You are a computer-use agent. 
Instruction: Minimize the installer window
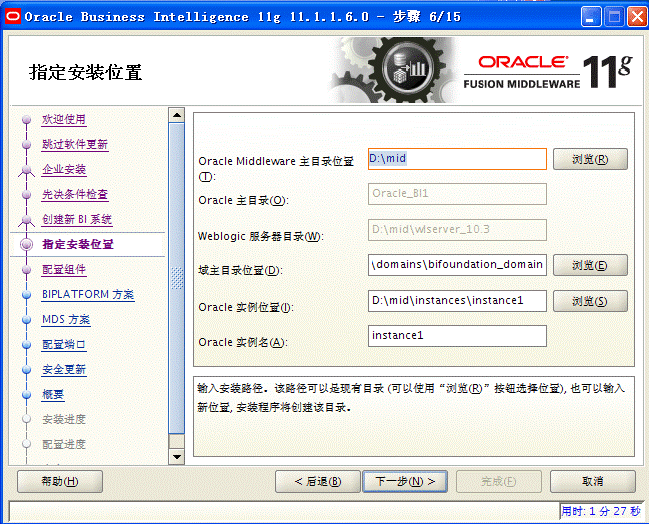591,17
